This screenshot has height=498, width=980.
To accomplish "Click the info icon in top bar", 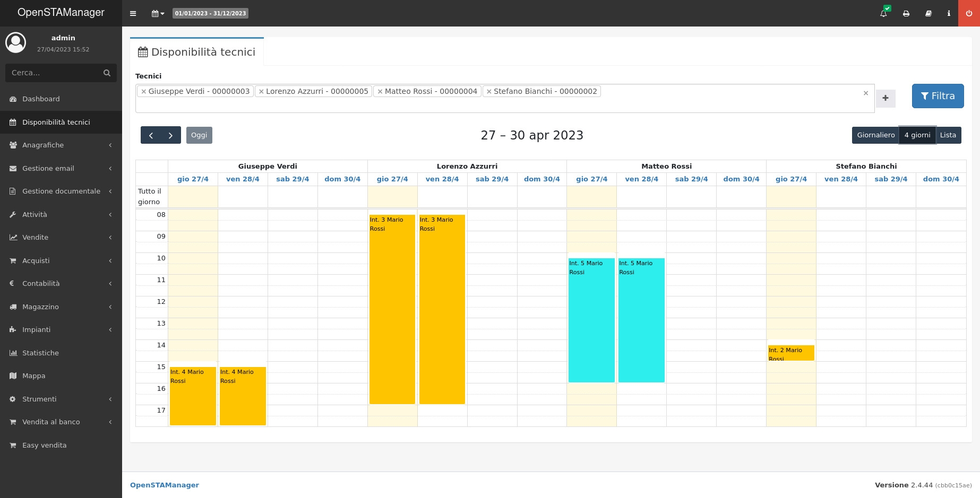I will [x=949, y=13].
